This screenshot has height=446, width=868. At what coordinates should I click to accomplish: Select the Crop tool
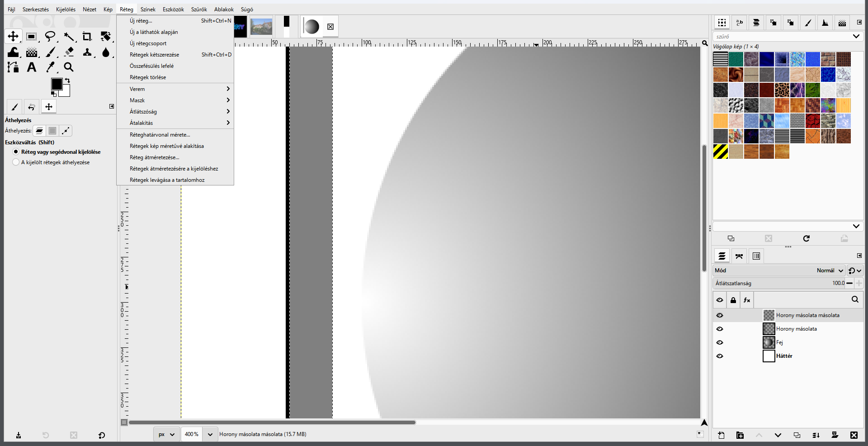(x=87, y=36)
